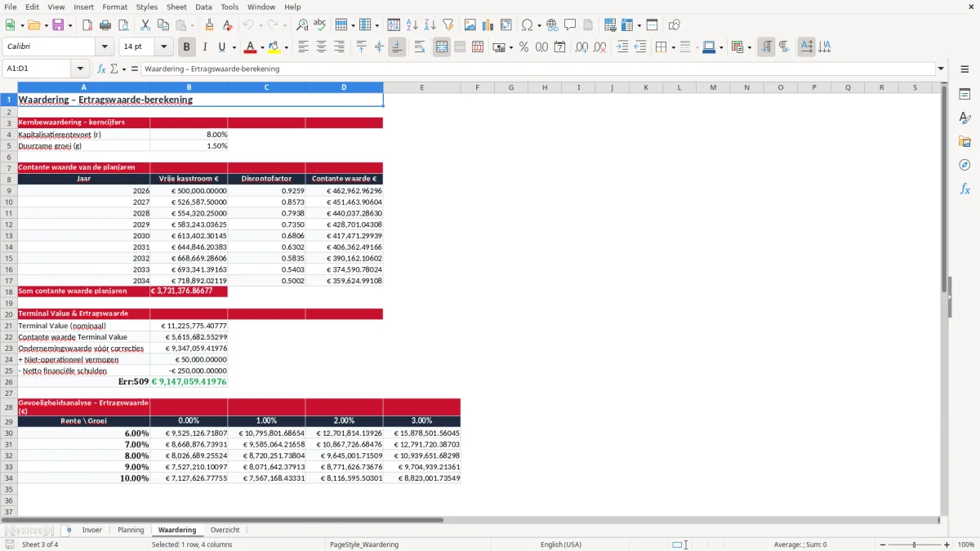Toggle Bold formatting
The image size is (980, 551).
coord(186,47)
